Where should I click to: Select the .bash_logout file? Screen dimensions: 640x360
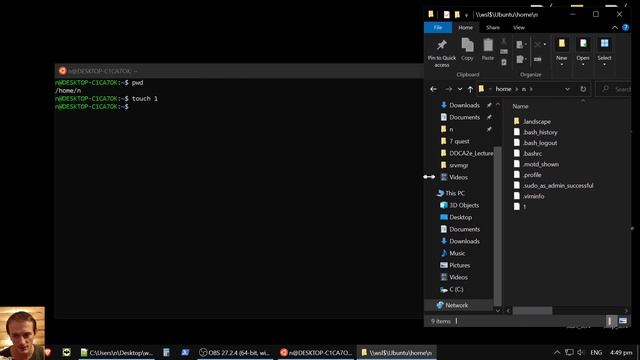pos(540,142)
